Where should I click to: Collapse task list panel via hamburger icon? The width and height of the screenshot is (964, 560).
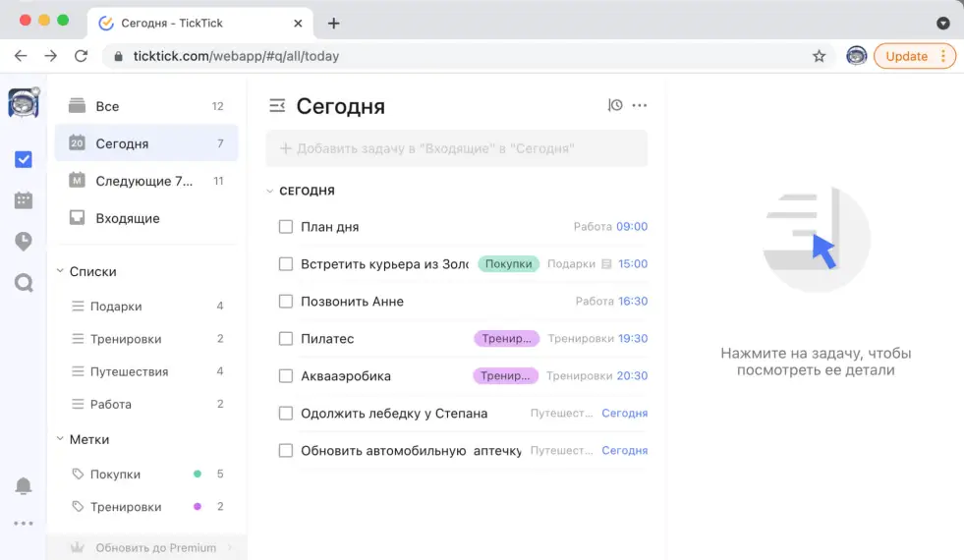tap(277, 105)
